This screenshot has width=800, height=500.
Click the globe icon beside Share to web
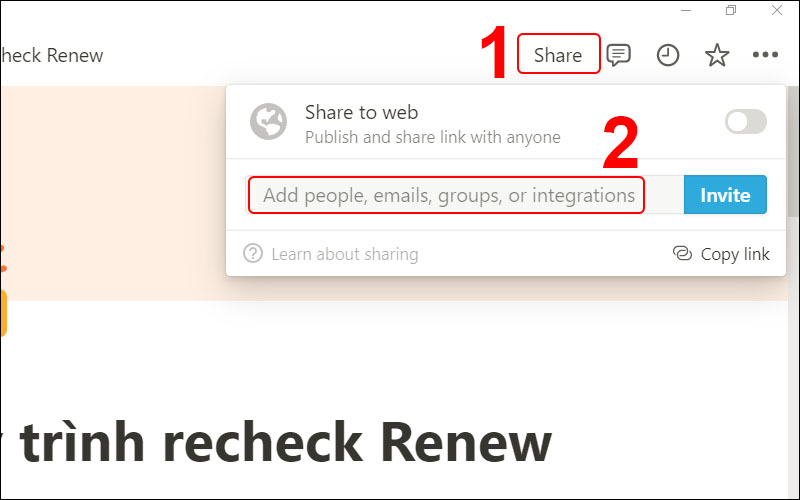[268, 121]
